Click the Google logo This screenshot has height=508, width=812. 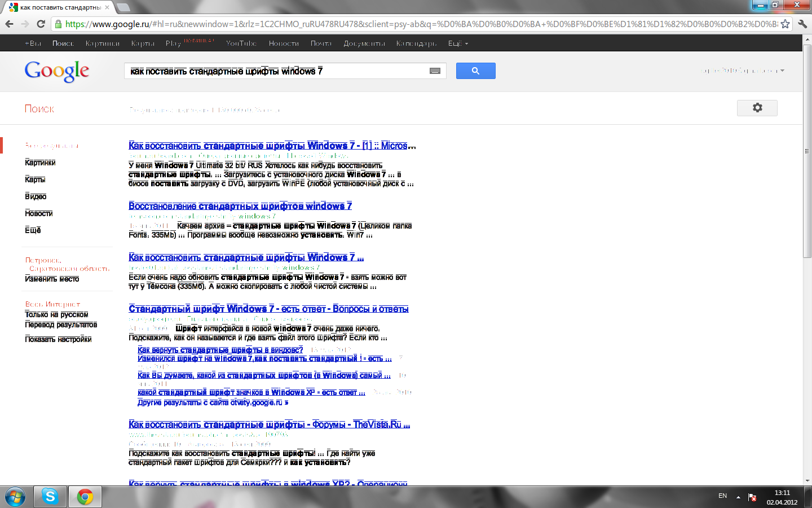point(57,71)
